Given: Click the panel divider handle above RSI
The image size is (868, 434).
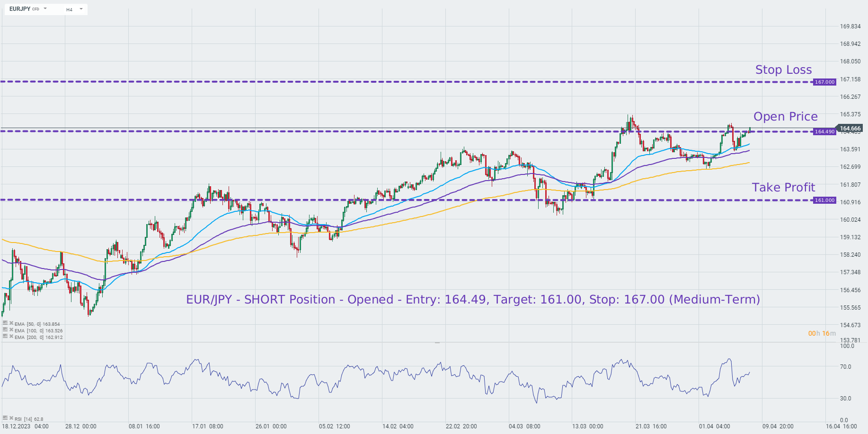Looking at the screenshot, I should tap(437, 342).
